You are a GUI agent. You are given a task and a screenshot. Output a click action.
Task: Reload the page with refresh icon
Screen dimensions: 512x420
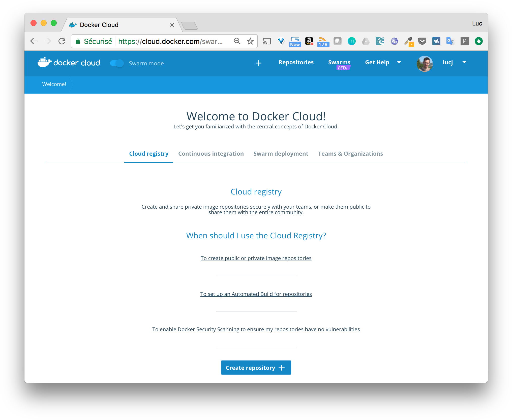tap(62, 41)
